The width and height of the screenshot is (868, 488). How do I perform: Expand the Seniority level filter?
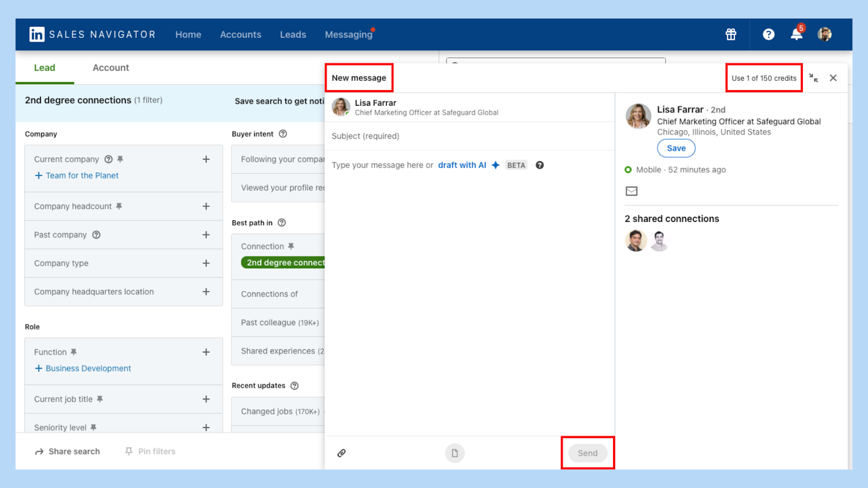(x=206, y=427)
